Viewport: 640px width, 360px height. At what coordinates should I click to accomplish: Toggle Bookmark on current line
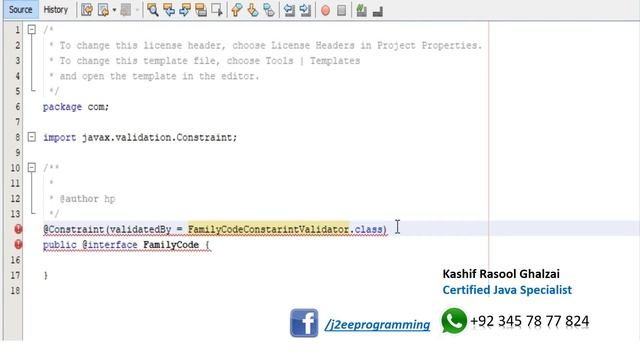[269, 10]
